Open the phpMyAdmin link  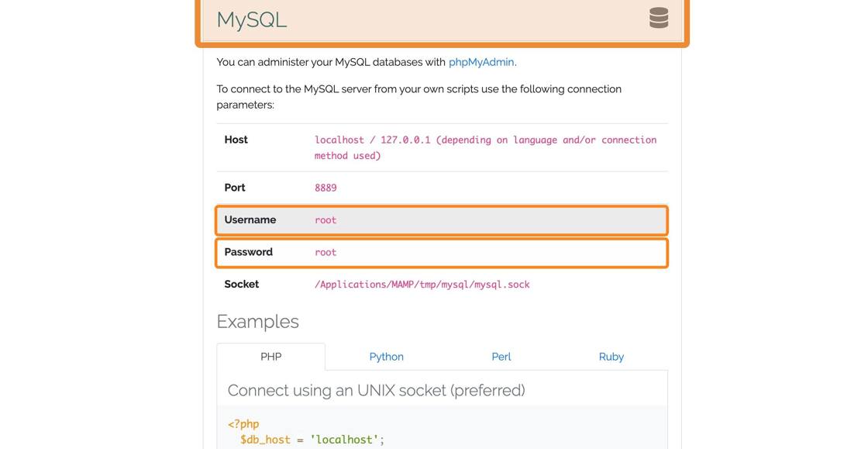point(480,62)
